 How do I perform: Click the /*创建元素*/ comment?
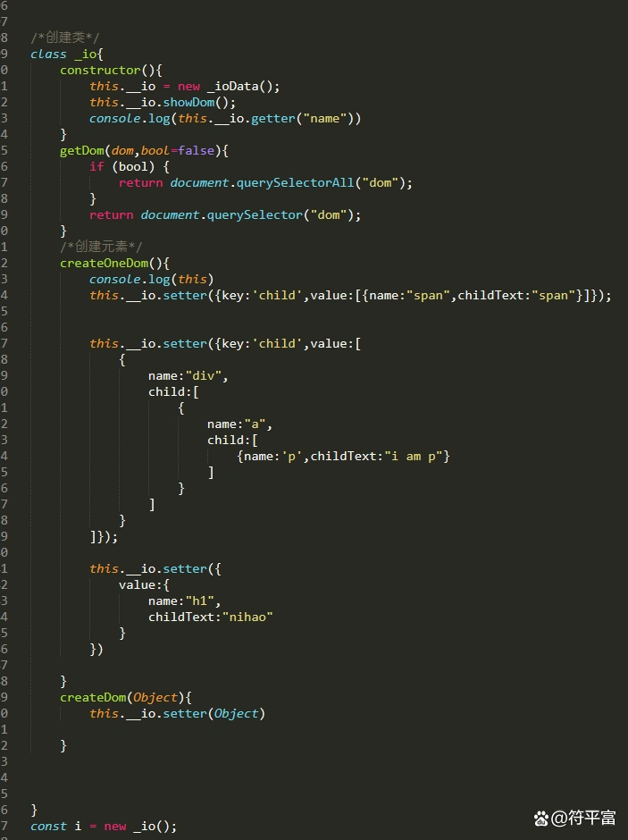(x=101, y=247)
